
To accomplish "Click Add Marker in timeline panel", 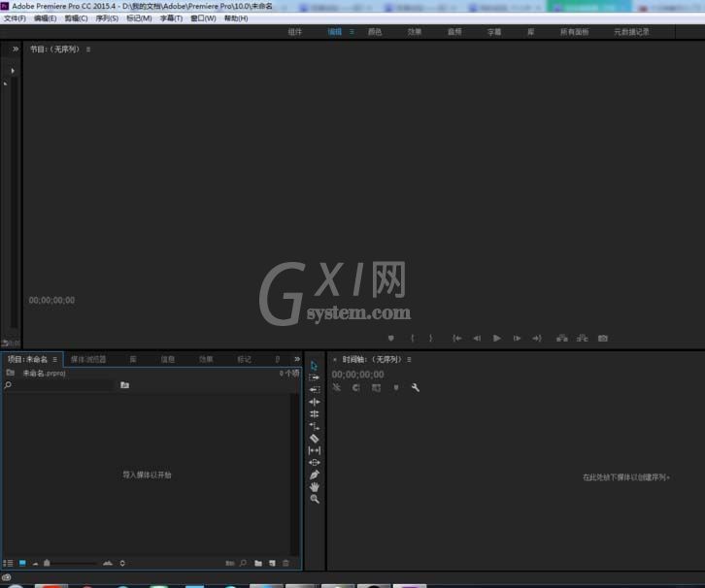I will click(396, 388).
